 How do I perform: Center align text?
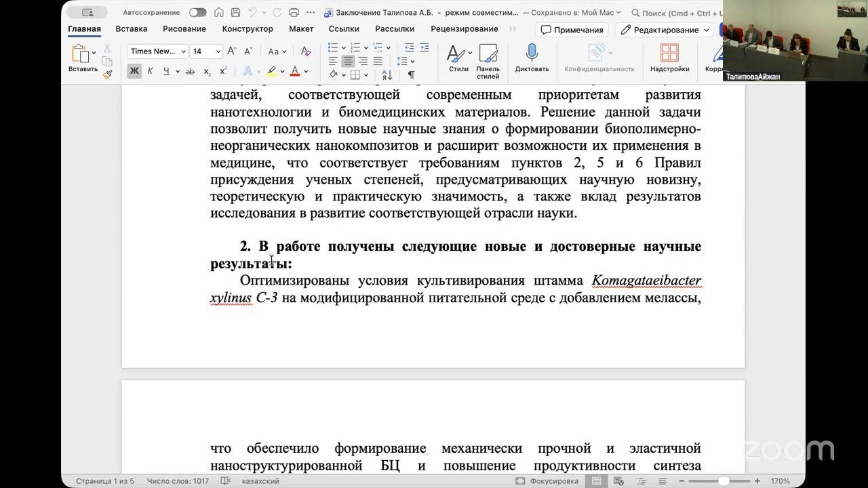348,61
